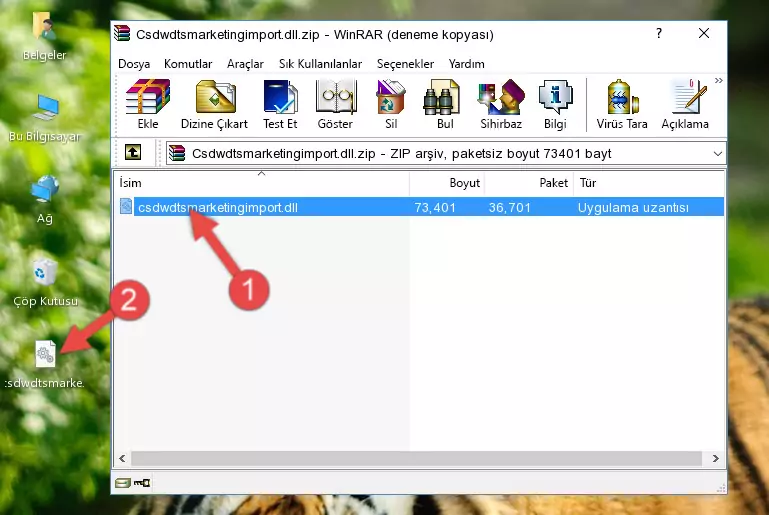The image size is (769, 515).
Task: Start Virüs Tara virus scan
Action: (x=622, y=104)
